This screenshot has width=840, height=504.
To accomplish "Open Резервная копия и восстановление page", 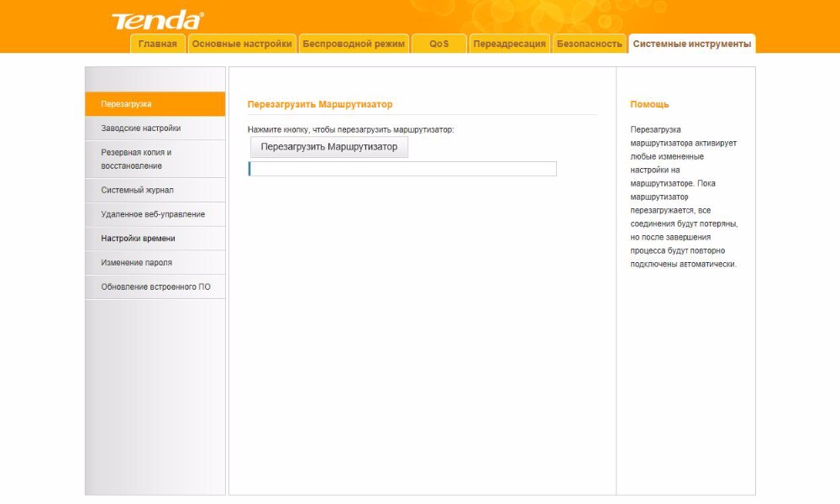I will click(x=155, y=159).
